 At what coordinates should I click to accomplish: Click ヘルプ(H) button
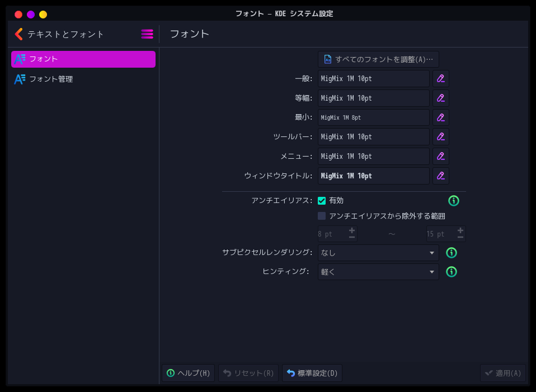189,373
